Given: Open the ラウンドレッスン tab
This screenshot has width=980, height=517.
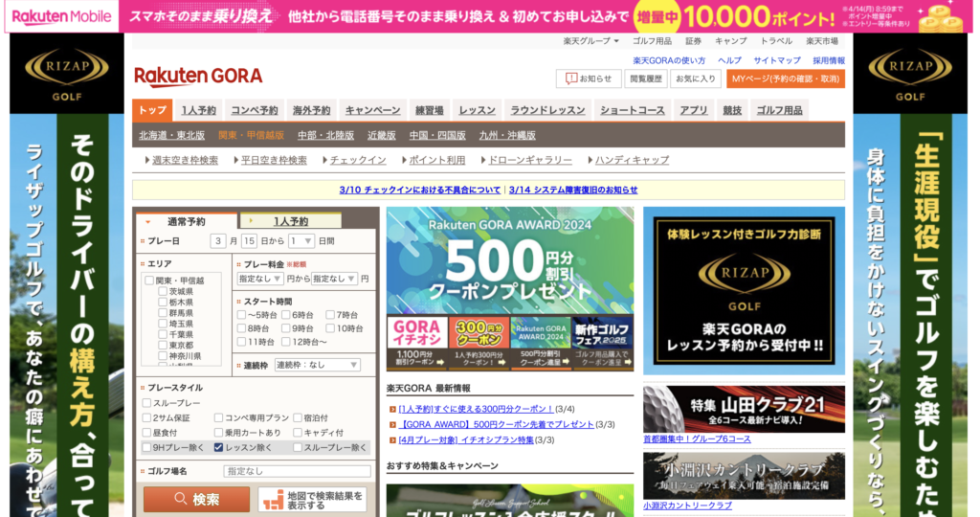Looking at the screenshot, I should [547, 110].
